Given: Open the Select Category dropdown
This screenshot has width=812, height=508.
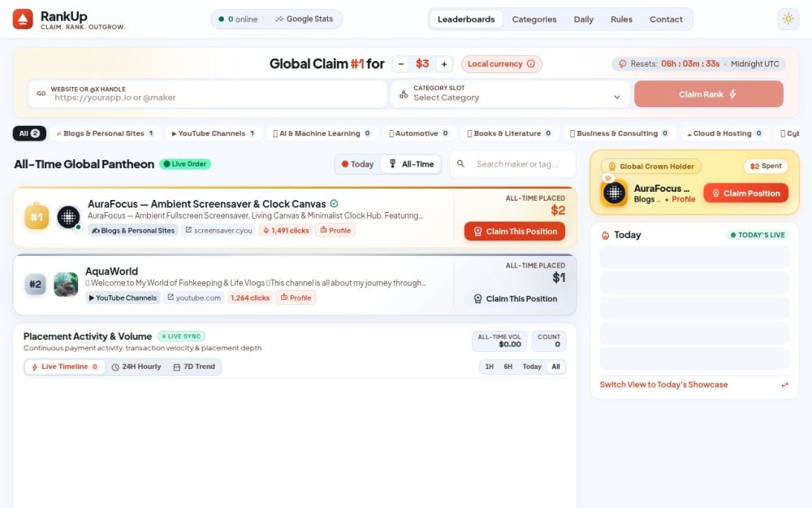Looking at the screenshot, I should 510,93.
